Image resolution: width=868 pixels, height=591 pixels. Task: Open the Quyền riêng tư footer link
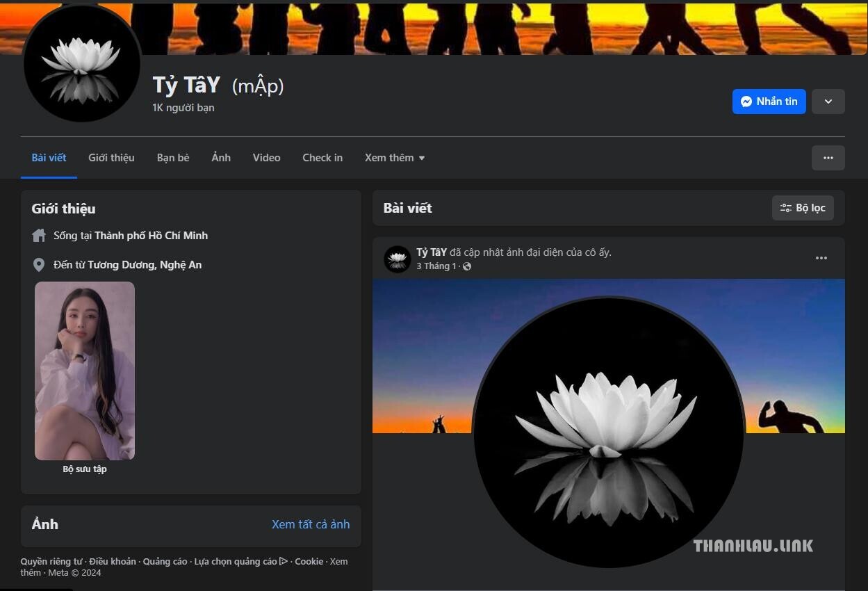click(51, 562)
